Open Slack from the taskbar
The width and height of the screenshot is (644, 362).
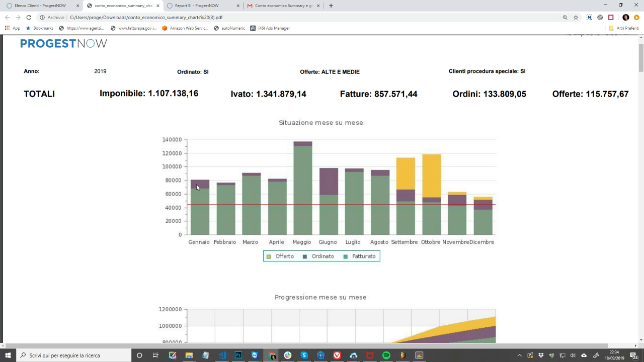[x=288, y=355]
